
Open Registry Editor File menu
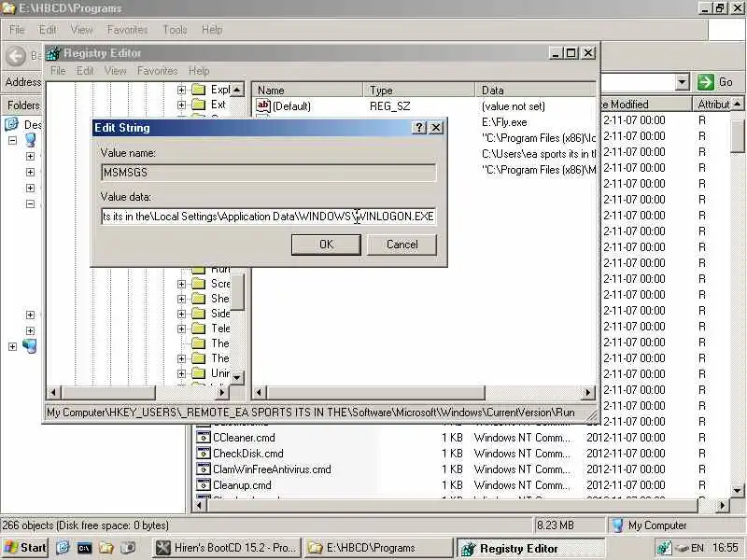tap(58, 71)
